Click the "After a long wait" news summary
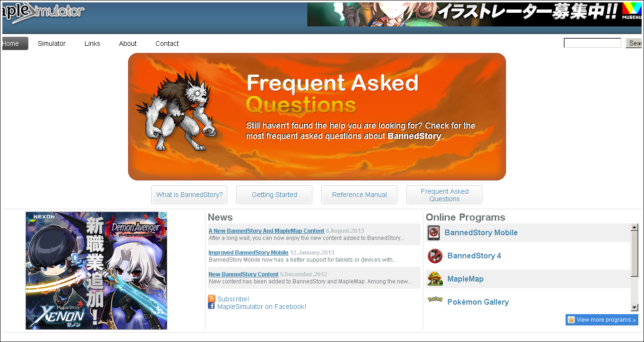The width and height of the screenshot is (644, 342). click(x=307, y=238)
